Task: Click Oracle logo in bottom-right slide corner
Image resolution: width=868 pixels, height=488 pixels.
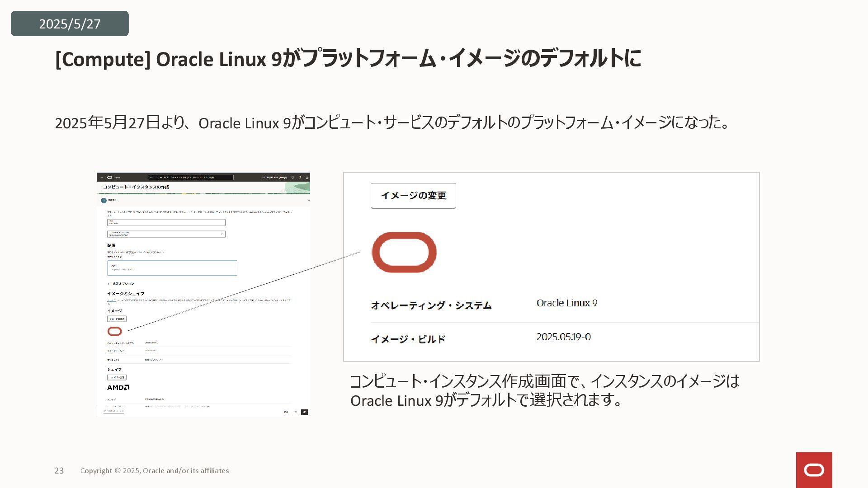Action: tap(814, 470)
